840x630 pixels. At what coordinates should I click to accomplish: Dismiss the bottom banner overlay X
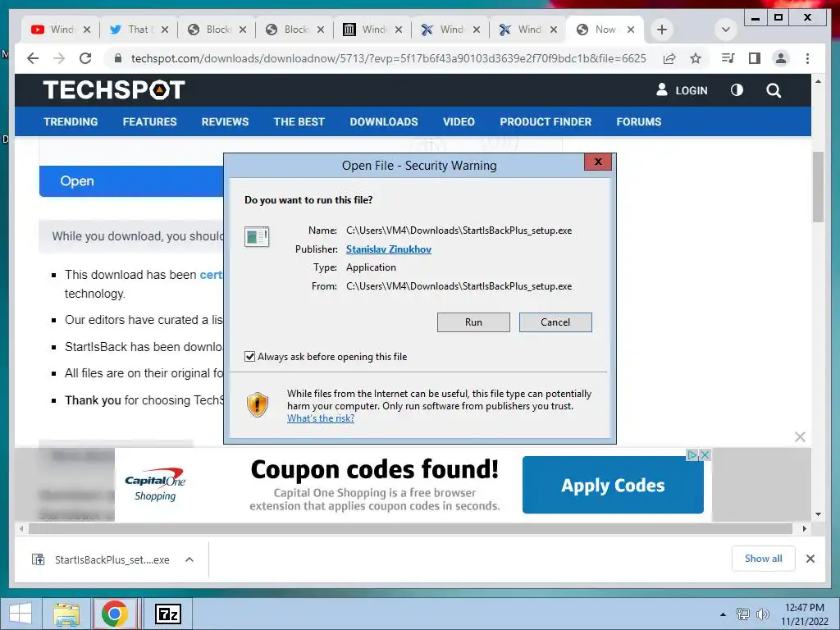pyautogui.click(x=800, y=436)
